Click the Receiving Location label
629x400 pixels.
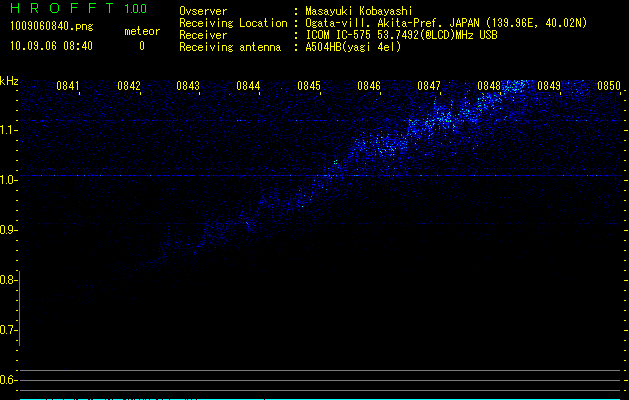233,23
